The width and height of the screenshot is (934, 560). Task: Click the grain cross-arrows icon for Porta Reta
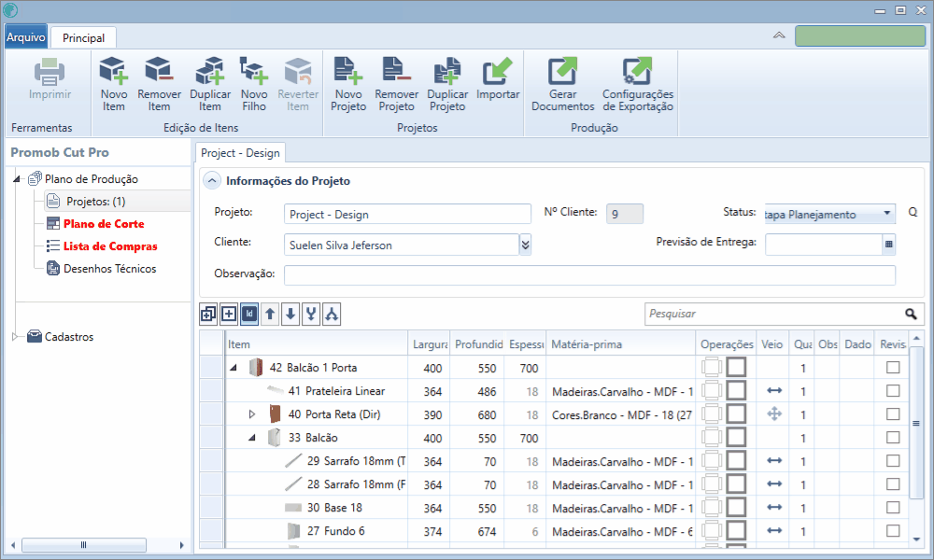point(774,413)
